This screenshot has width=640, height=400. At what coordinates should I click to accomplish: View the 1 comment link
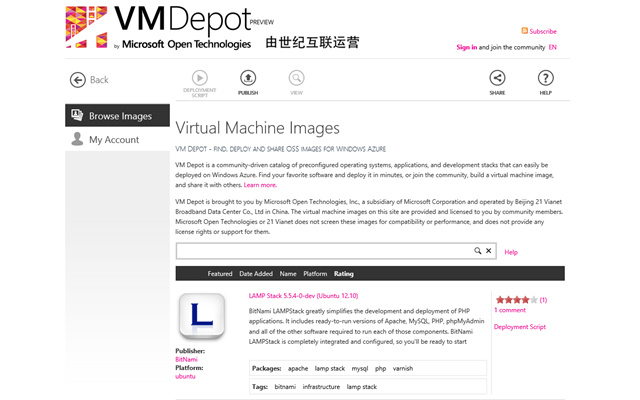tap(510, 310)
